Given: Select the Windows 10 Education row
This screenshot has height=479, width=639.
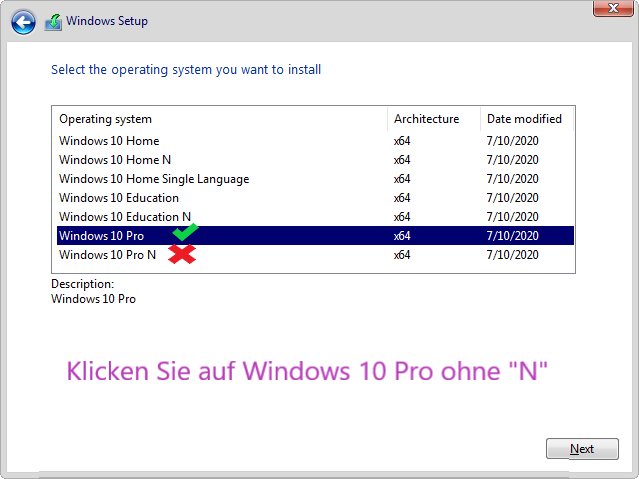Looking at the screenshot, I should [x=315, y=198].
